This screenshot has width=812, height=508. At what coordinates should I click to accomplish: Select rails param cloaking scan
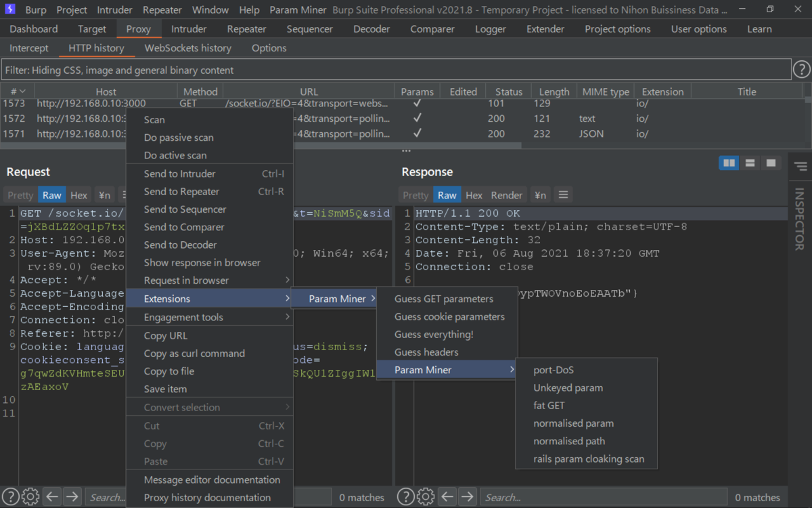(586, 459)
